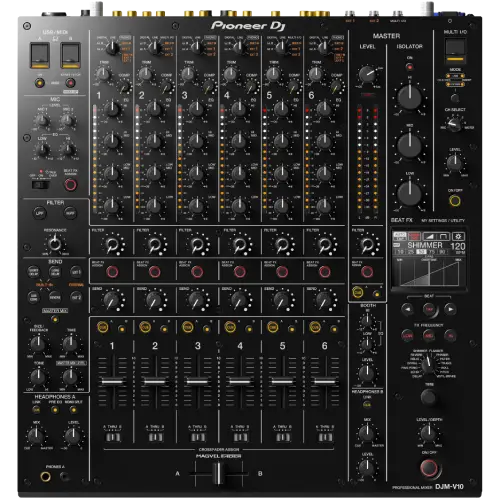
Task: Click channel 4 input selector knob
Action: tap(239, 48)
